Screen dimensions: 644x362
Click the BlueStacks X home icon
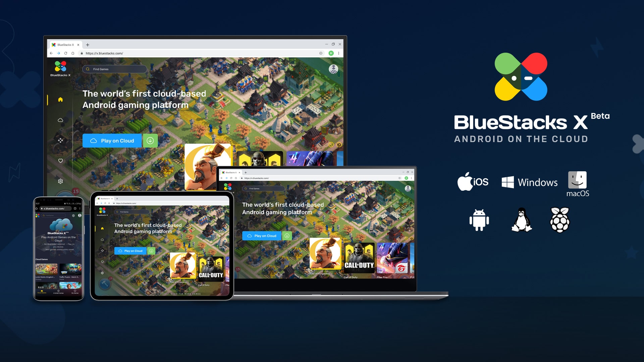click(x=61, y=100)
